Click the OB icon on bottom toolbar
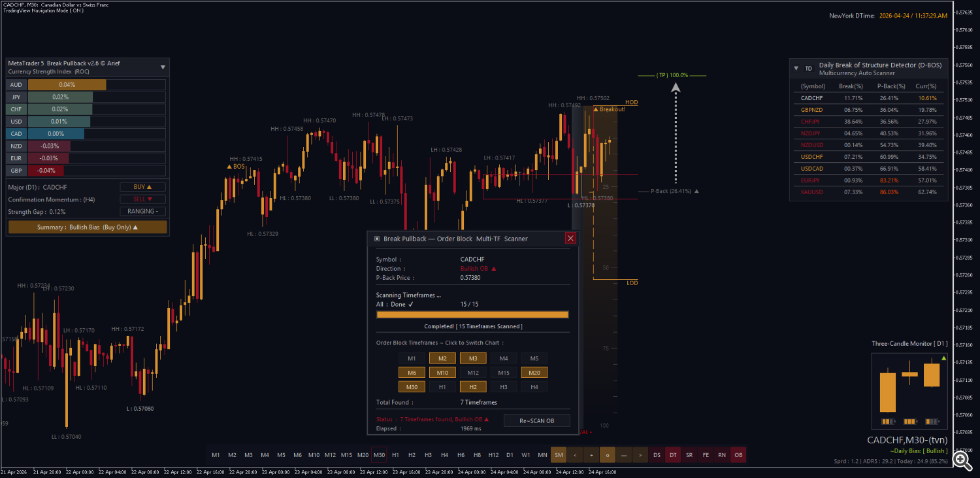Screen dimensions: 980x478 pos(738,454)
